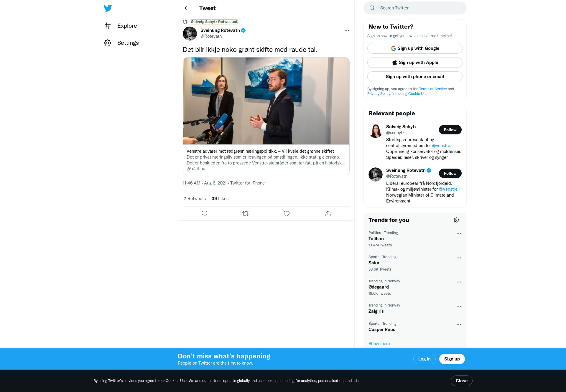The width and height of the screenshot is (566, 392).
Task: Sign up with Google
Action: point(415,48)
